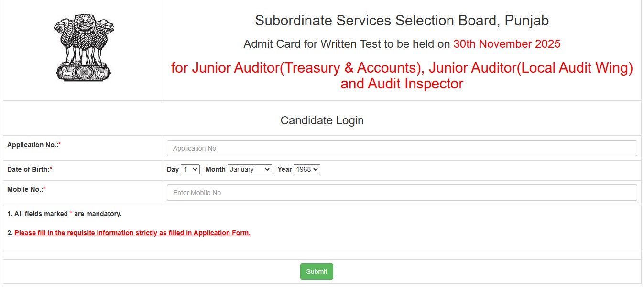Image resolution: width=644 pixels, height=293 pixels.
Task: Click the Day label next to its dropdown
Action: click(x=174, y=169)
